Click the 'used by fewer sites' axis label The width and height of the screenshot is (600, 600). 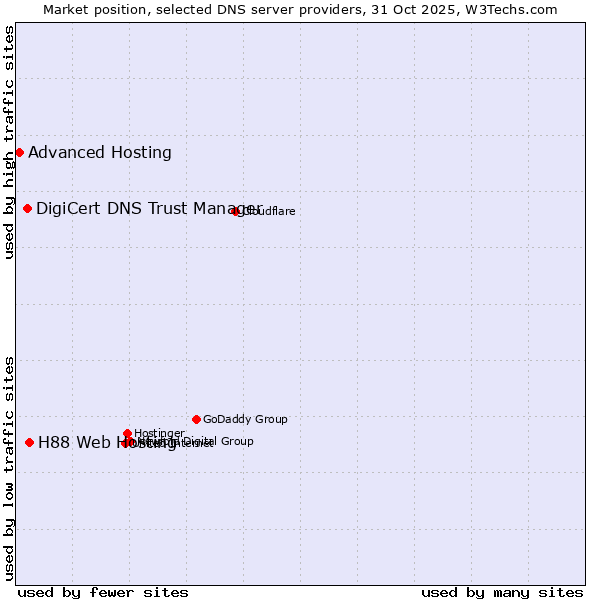(x=103, y=592)
